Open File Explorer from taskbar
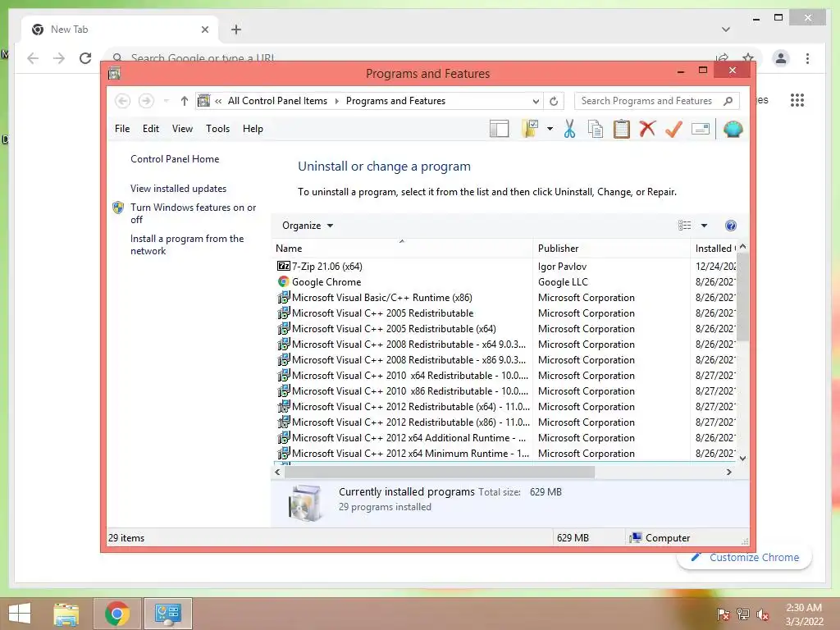 point(66,614)
